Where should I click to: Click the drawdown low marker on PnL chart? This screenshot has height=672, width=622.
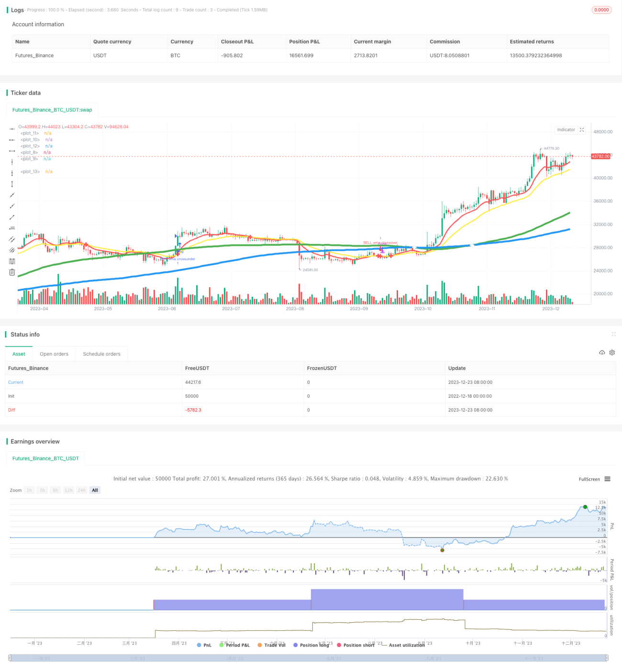[x=442, y=550]
